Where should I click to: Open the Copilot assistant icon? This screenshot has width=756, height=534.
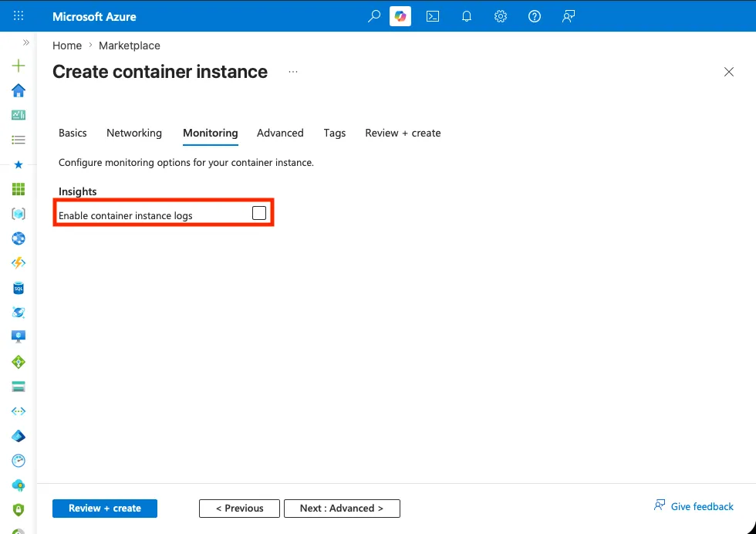pyautogui.click(x=400, y=16)
